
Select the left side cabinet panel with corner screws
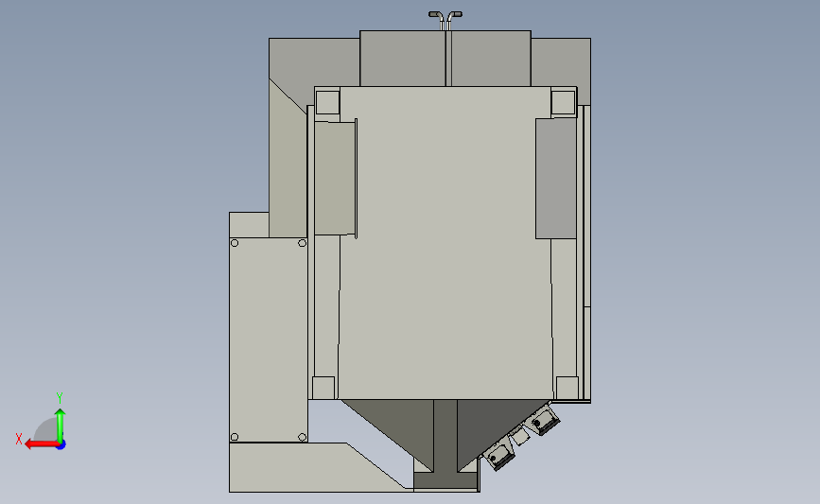coord(269,339)
